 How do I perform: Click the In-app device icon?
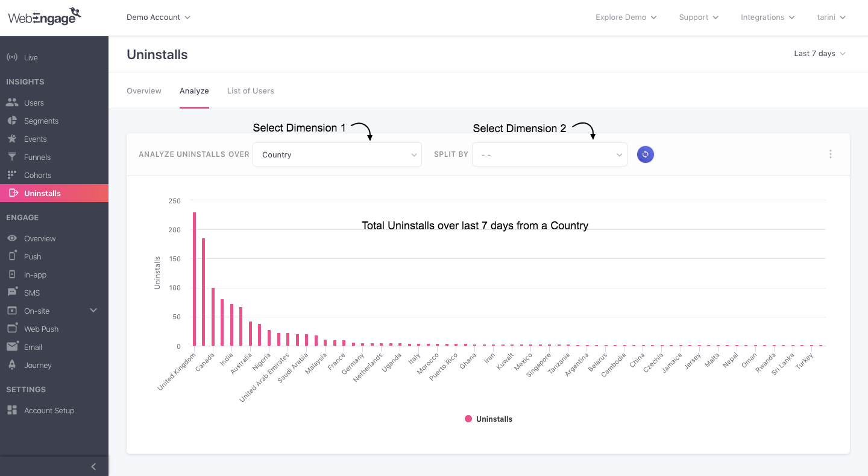(x=12, y=274)
